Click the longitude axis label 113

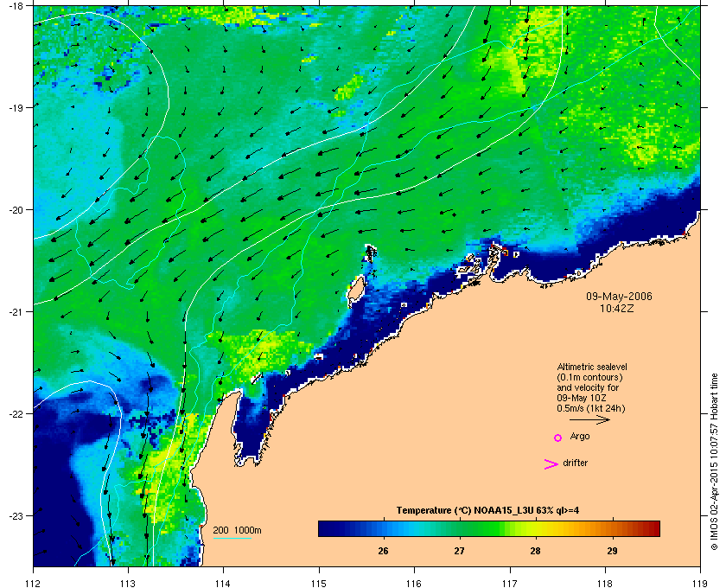(x=128, y=584)
